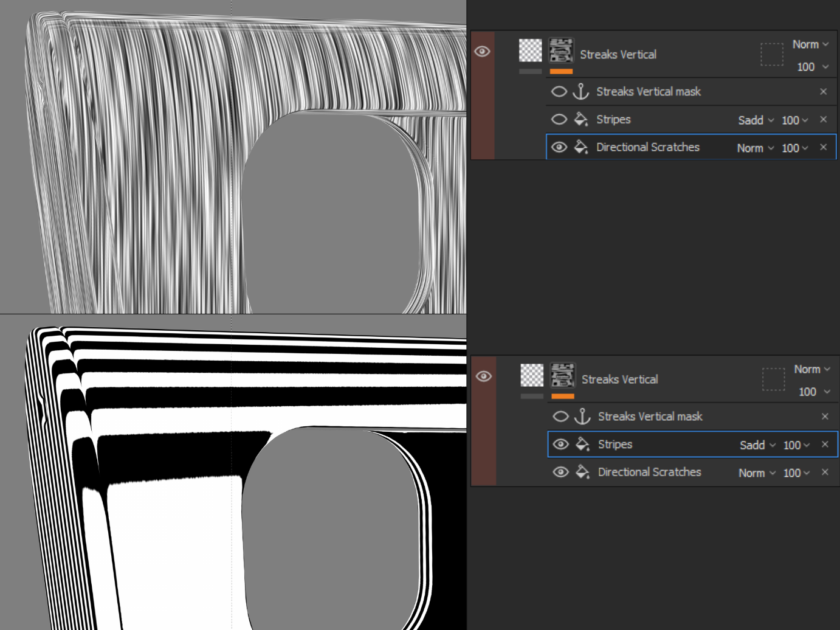Click the dotted square icon on lower Streaks Vertical layer
This screenshot has width=840, height=630.
point(774,379)
